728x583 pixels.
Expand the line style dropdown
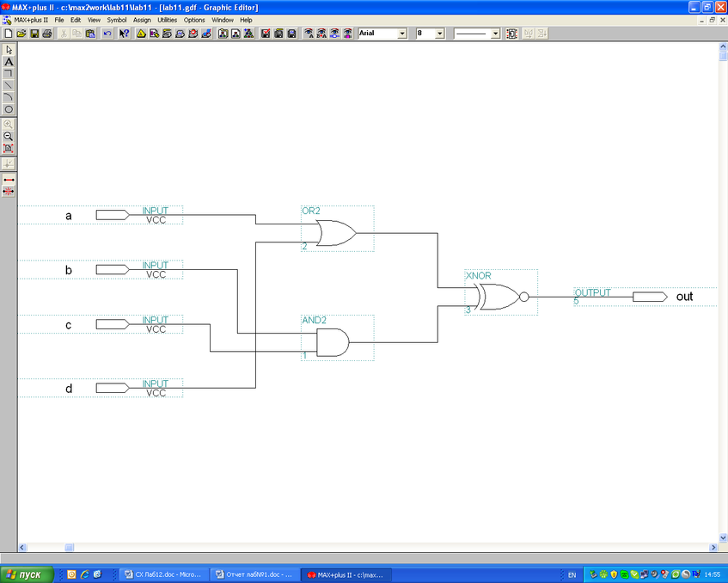(x=495, y=34)
